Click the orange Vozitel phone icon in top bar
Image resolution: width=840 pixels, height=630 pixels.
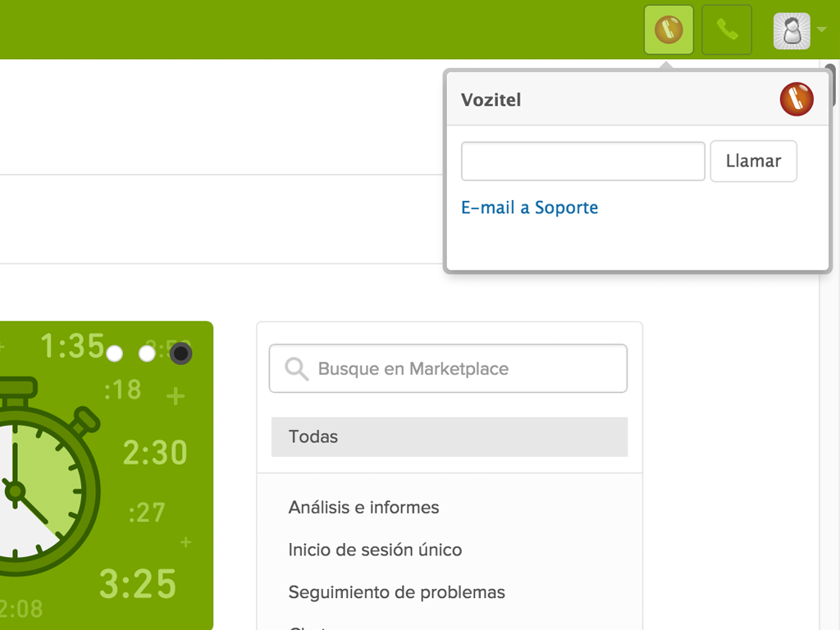click(669, 30)
